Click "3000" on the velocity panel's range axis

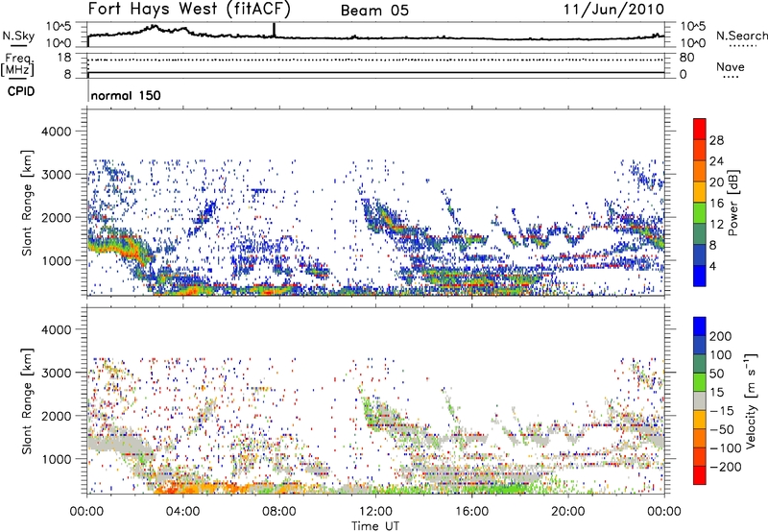(56, 373)
